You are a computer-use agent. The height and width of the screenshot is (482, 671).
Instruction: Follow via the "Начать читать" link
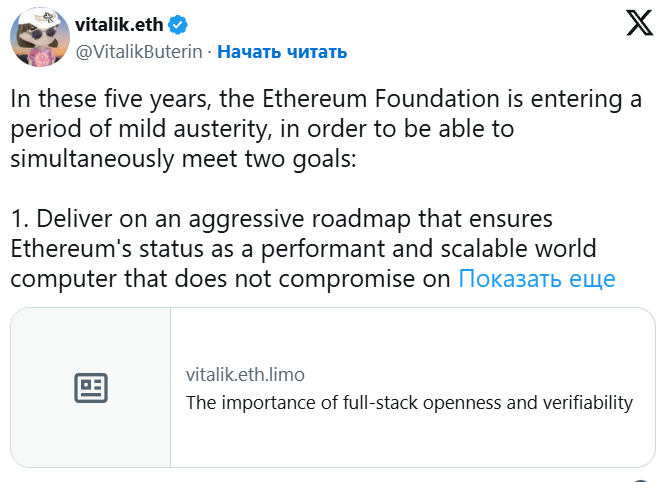282,52
